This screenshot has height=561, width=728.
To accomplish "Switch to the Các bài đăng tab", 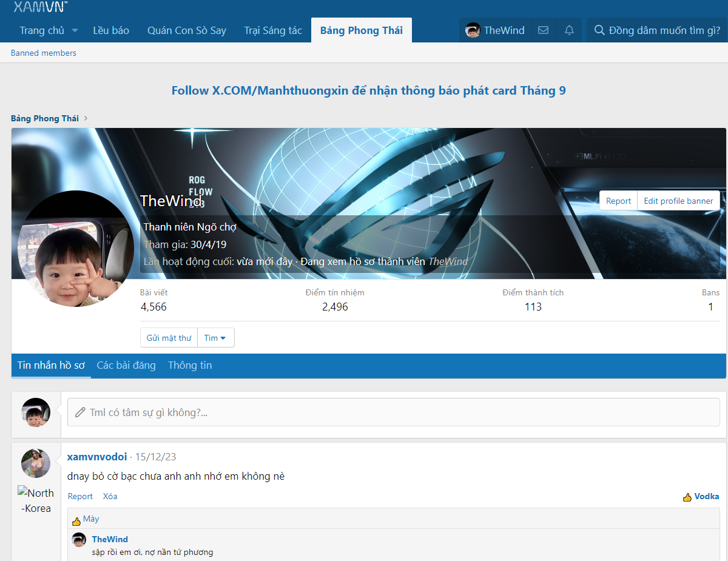I will [126, 365].
